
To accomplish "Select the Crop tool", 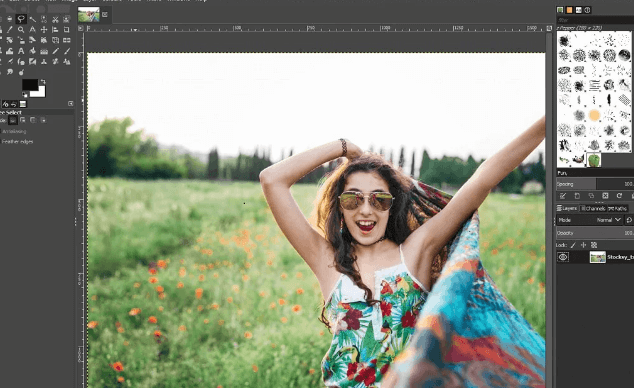I will pos(67,30).
